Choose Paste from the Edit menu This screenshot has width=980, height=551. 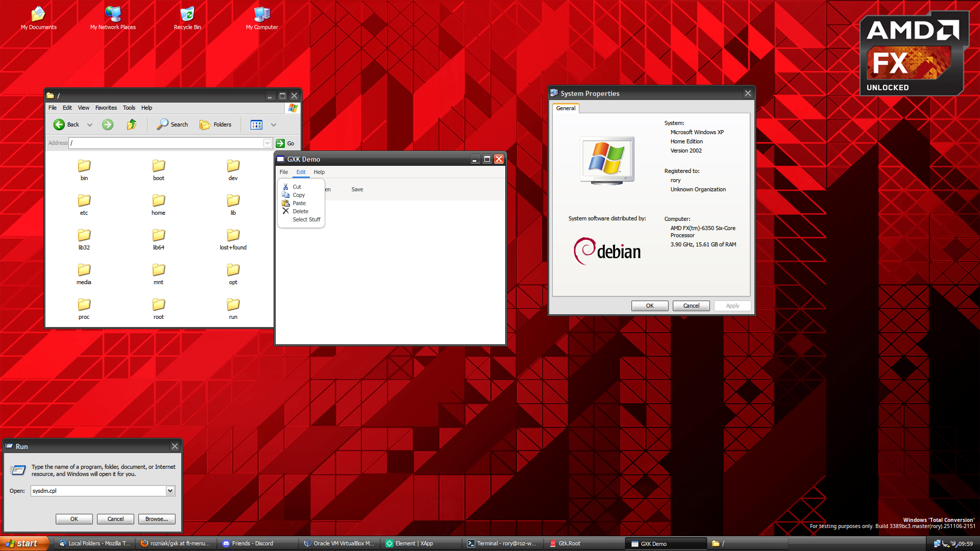[299, 203]
